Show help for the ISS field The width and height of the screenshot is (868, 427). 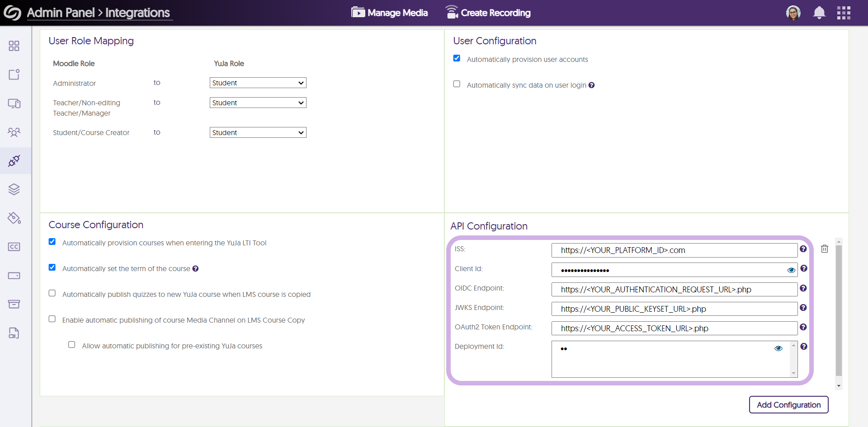pos(803,249)
